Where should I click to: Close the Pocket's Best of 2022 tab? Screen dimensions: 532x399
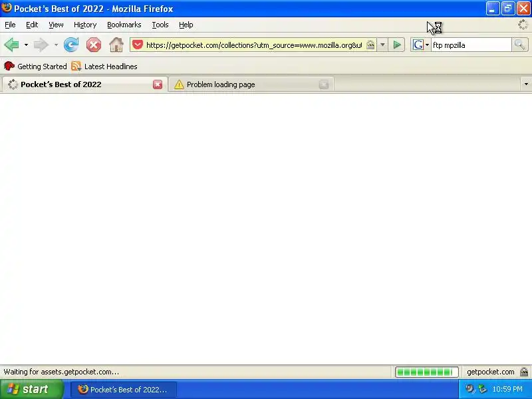(x=158, y=84)
